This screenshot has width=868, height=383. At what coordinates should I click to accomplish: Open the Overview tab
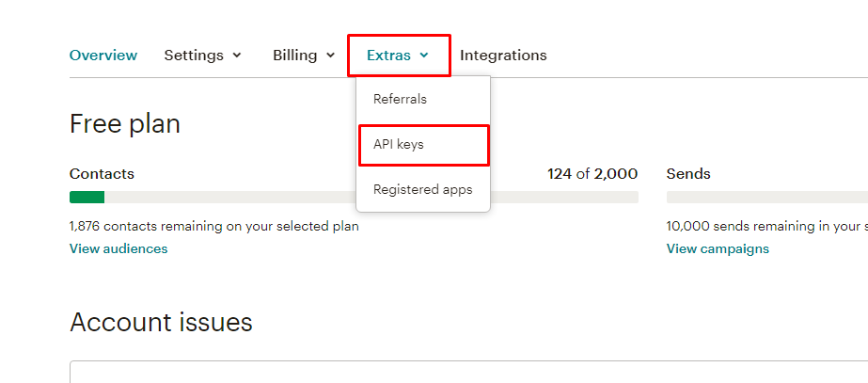click(103, 56)
